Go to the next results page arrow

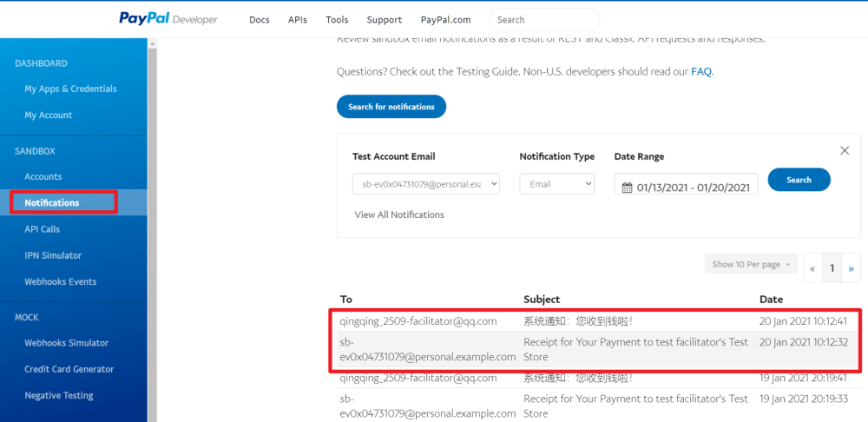point(851,268)
